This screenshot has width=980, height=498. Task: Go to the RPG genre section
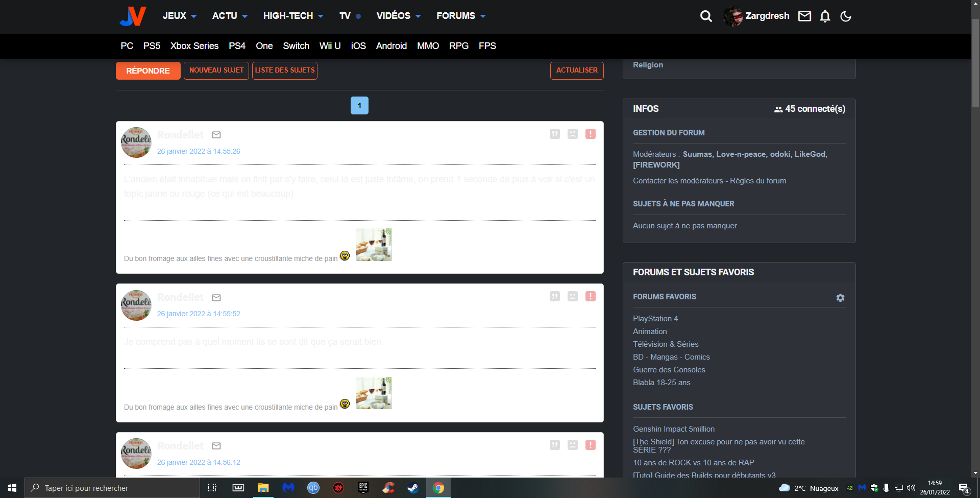[x=459, y=46]
